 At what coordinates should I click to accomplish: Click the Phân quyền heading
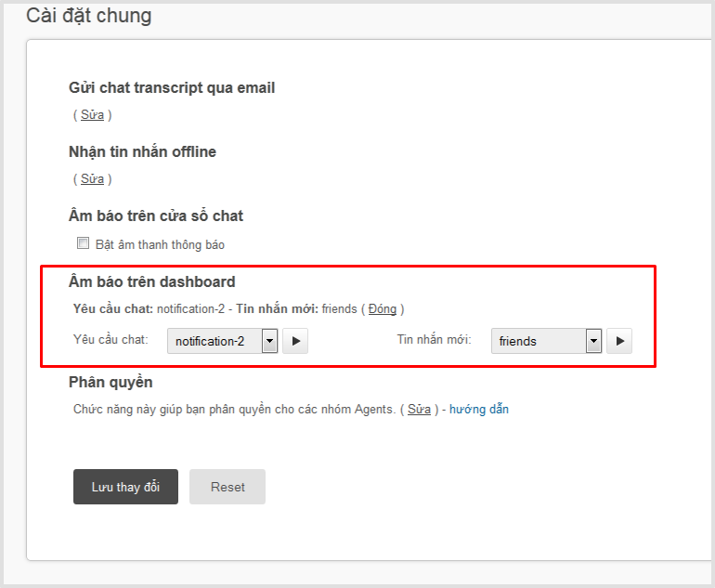point(110,383)
